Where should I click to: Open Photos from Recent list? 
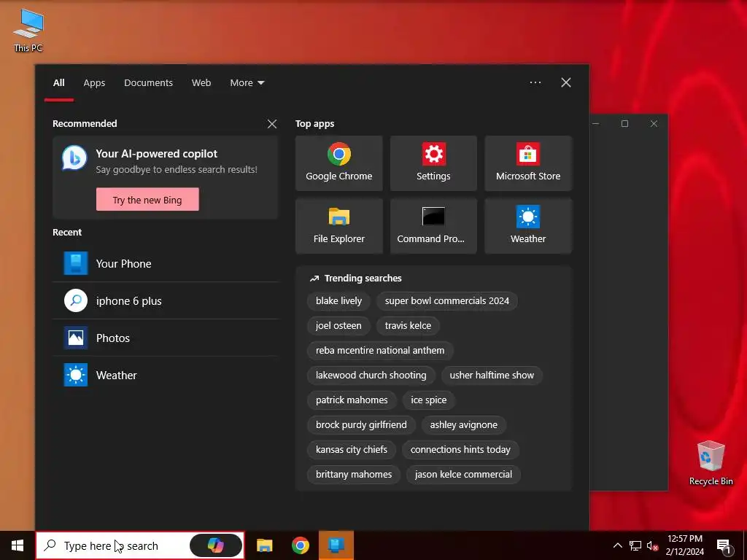[x=166, y=338]
